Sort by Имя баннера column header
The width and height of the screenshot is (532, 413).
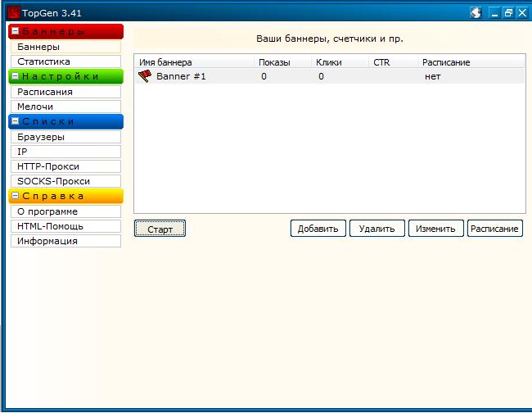[195, 62]
